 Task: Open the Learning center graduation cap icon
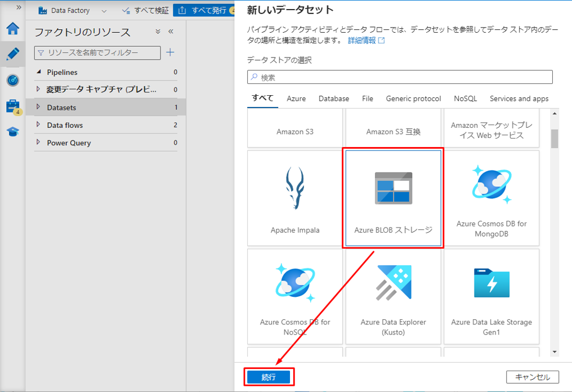tap(13, 132)
